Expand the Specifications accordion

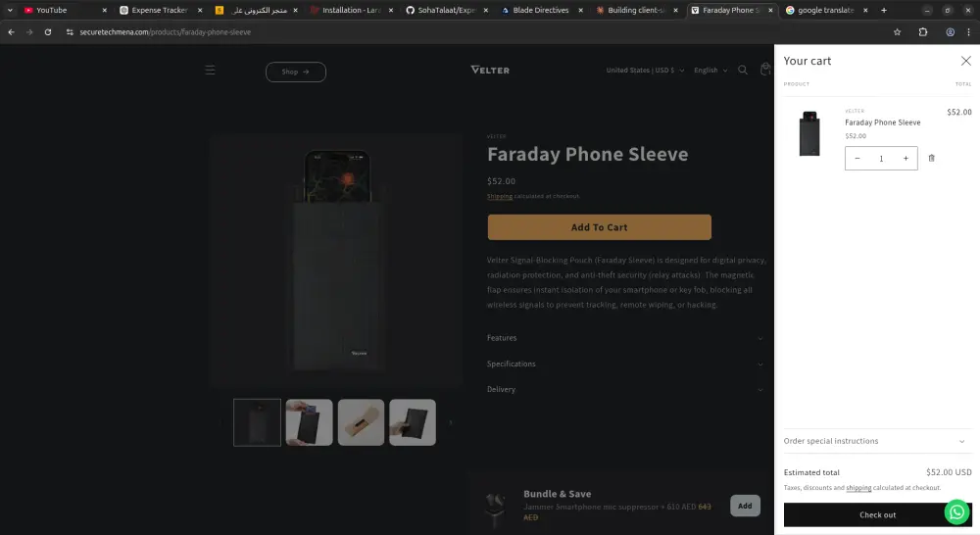625,364
